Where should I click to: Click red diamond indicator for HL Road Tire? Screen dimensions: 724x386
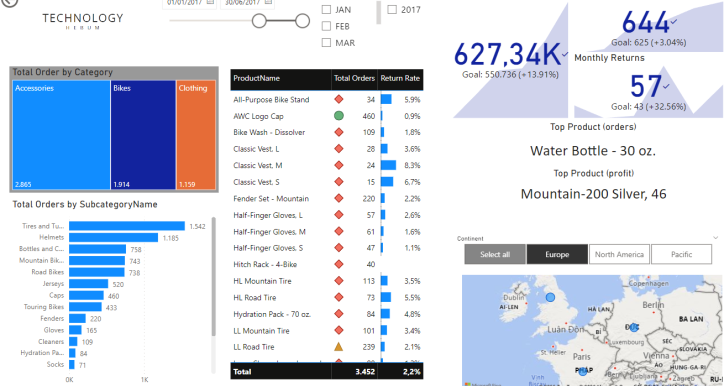click(x=338, y=297)
